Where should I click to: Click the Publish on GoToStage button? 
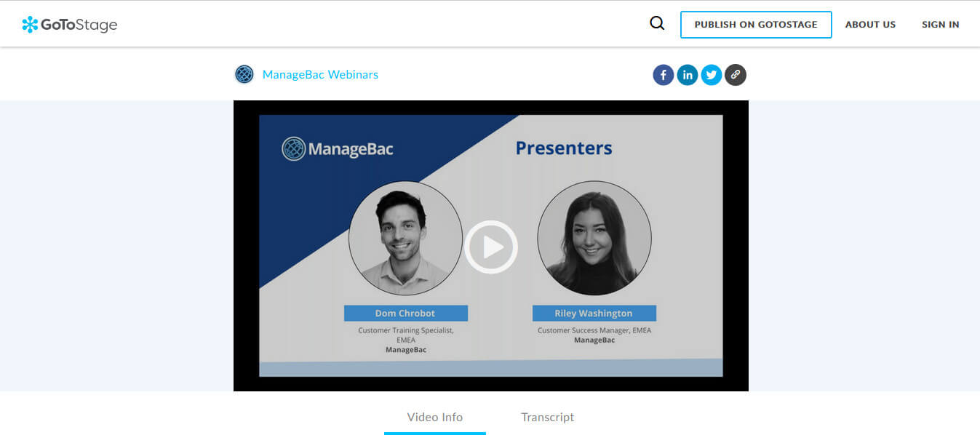click(756, 25)
